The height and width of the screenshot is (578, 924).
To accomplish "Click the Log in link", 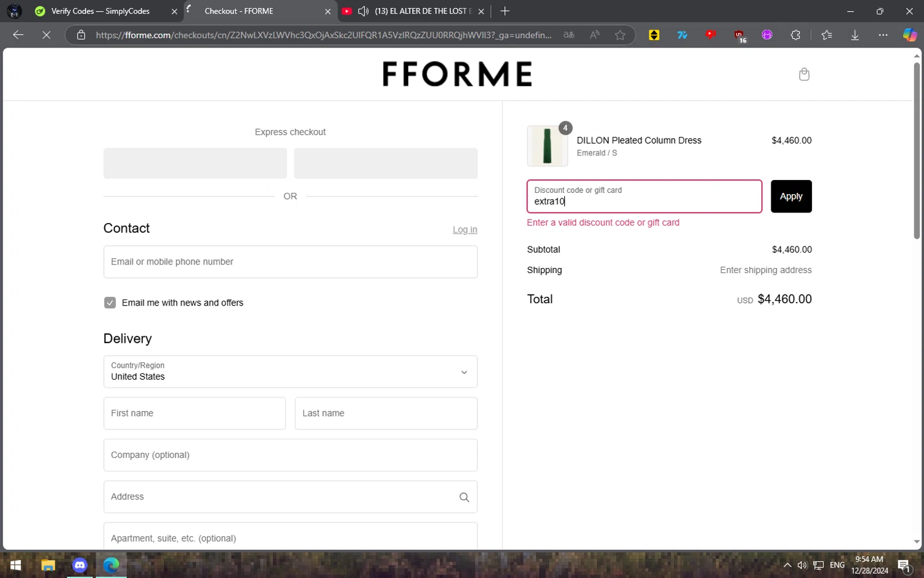I will (x=464, y=230).
